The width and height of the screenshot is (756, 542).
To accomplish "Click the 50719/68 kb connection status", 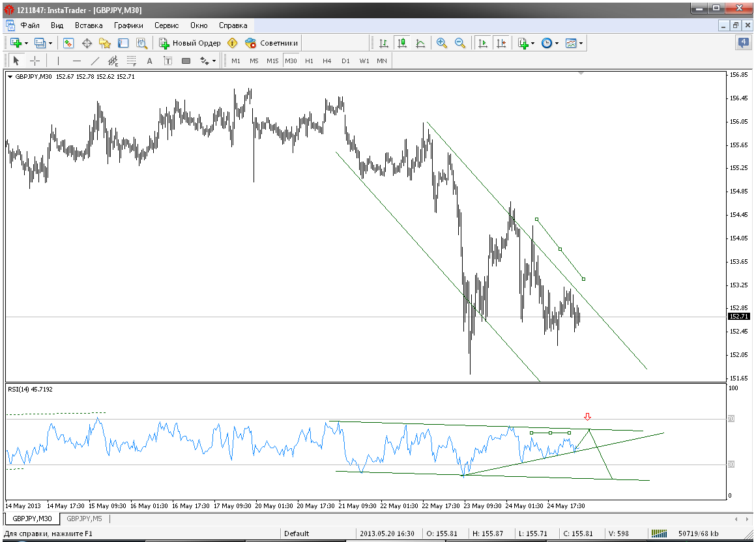I will (x=699, y=534).
